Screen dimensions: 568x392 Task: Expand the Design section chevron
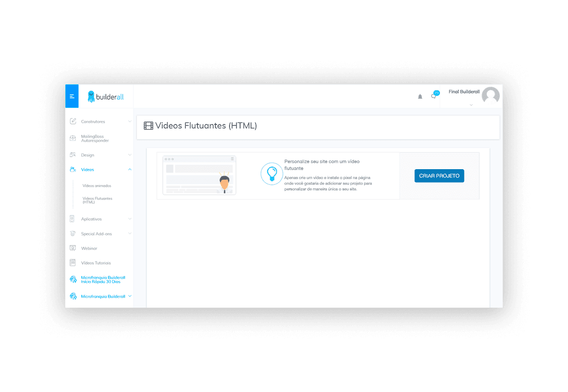click(130, 155)
